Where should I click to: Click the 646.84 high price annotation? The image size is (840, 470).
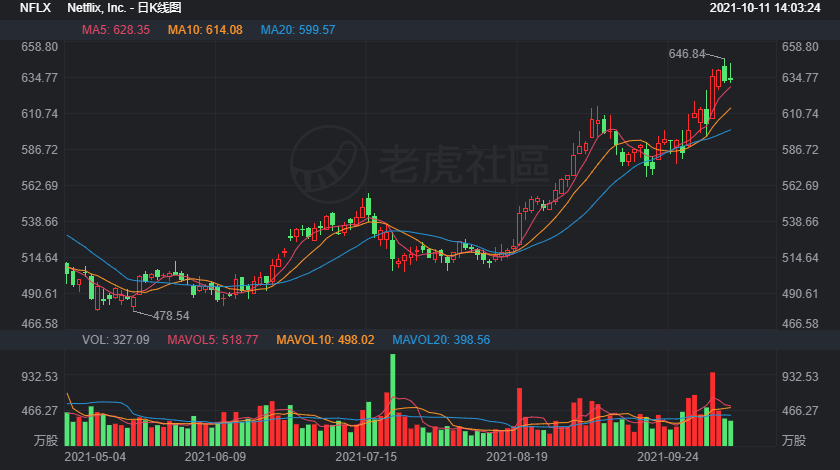(687, 54)
